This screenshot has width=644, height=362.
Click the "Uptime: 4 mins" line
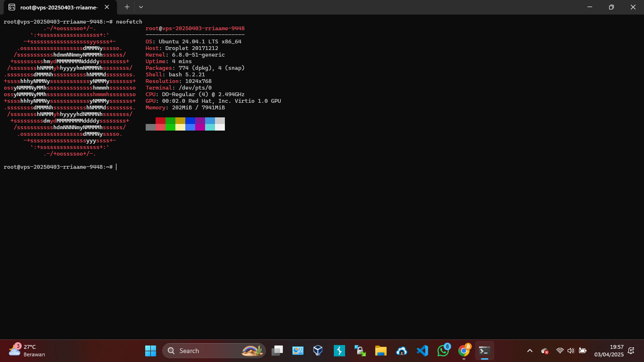pyautogui.click(x=169, y=61)
